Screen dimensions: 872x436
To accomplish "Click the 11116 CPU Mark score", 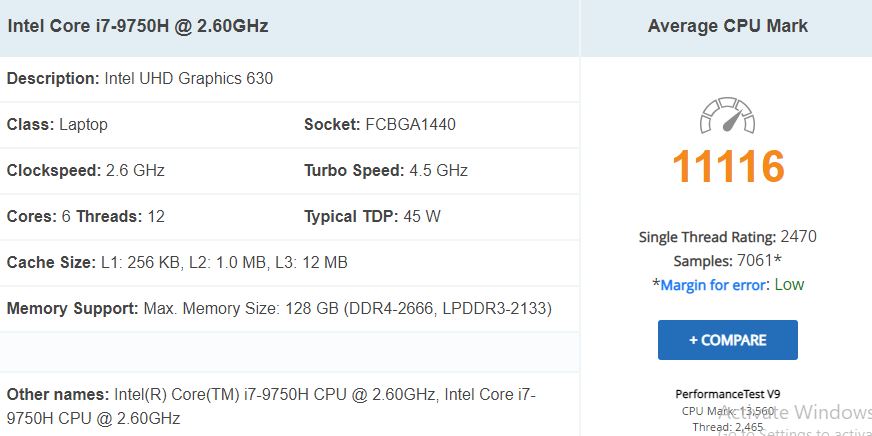I will coord(728,166).
